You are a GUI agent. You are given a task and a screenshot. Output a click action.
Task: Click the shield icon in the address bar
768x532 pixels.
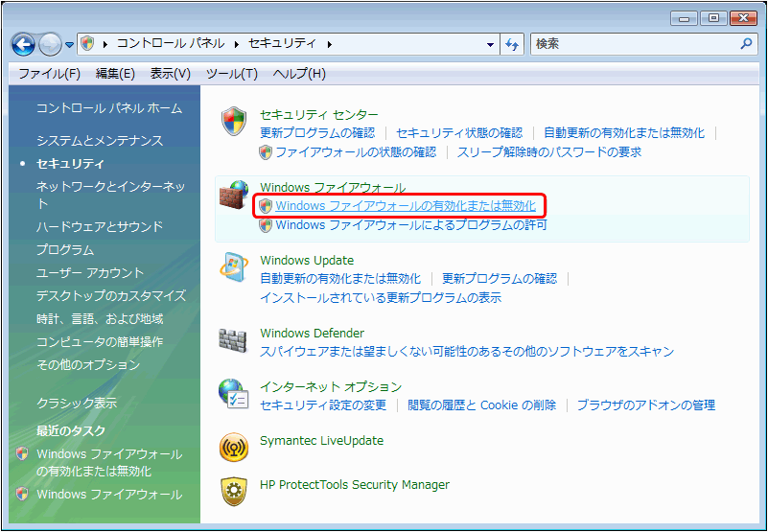tap(87, 43)
